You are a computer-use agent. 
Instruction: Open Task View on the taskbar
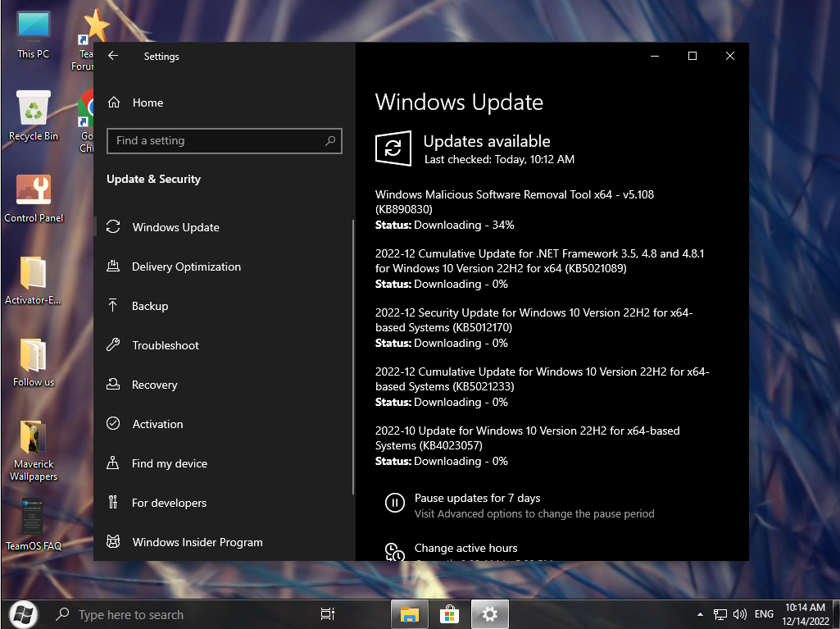click(x=327, y=613)
